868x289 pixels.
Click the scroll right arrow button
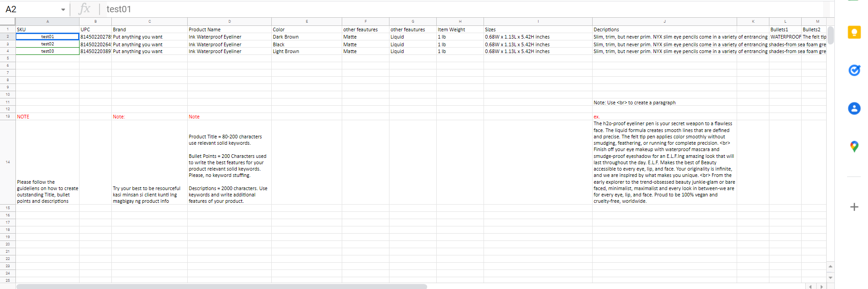pyautogui.click(x=821, y=286)
